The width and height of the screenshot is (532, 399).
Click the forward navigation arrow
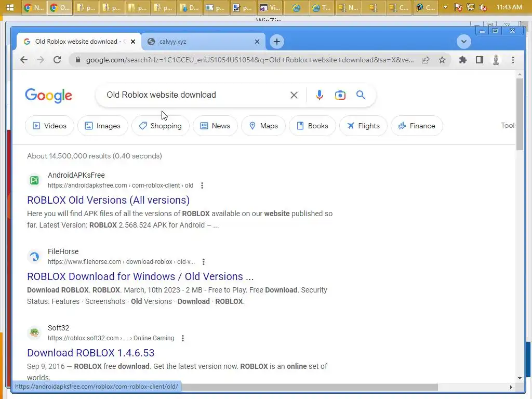click(41, 60)
